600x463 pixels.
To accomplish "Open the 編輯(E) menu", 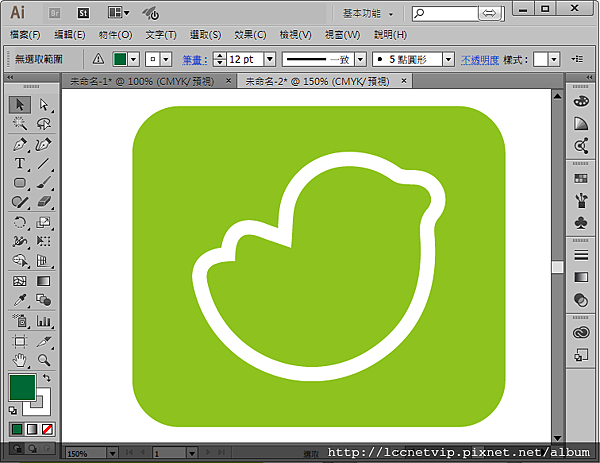I will tap(70, 35).
